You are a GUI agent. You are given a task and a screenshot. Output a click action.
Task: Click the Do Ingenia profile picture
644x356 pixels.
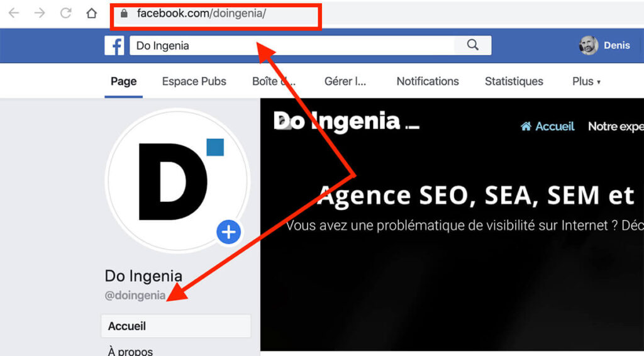[x=177, y=181]
